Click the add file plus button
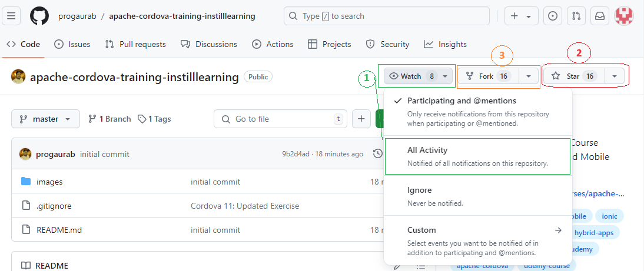Image resolution: width=644 pixels, height=271 pixels. pos(361,119)
